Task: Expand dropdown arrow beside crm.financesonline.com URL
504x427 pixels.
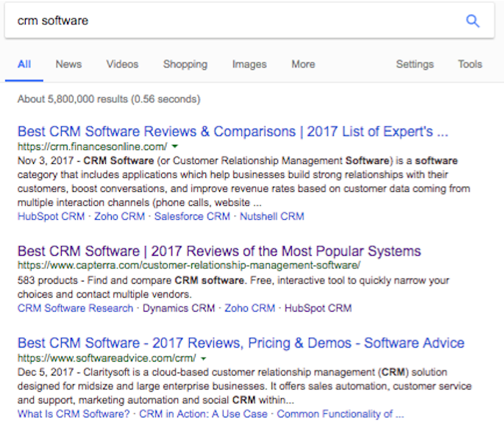Action: [174, 147]
